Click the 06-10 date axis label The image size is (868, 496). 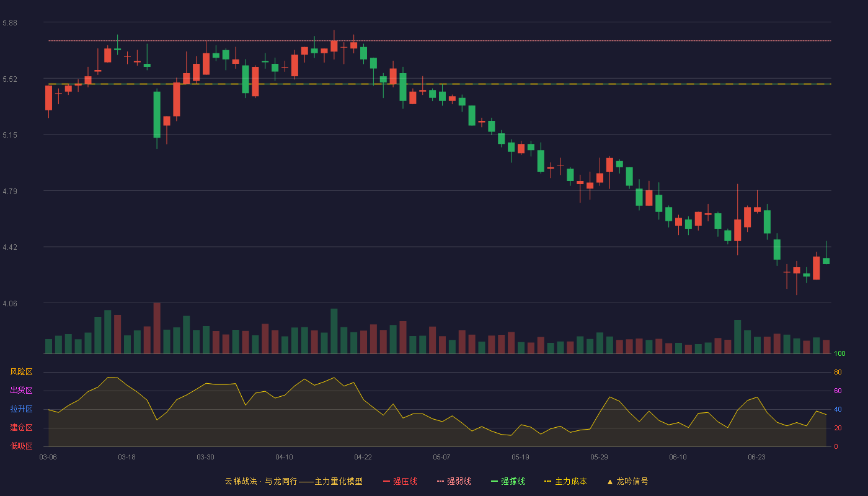[678, 457]
